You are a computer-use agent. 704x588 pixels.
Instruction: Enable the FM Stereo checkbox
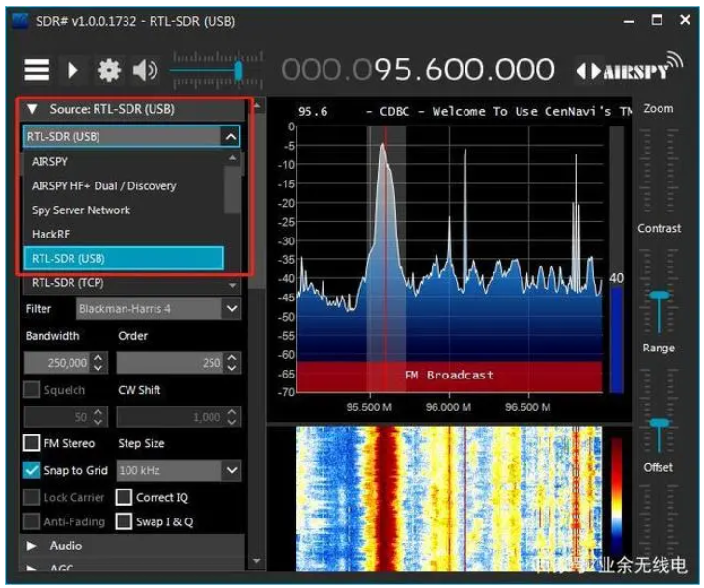click(x=32, y=443)
